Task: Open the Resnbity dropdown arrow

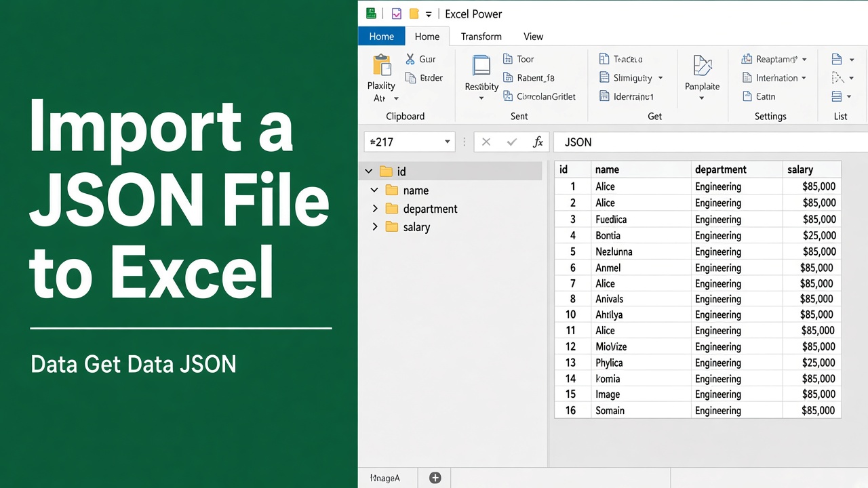Action: [481, 98]
